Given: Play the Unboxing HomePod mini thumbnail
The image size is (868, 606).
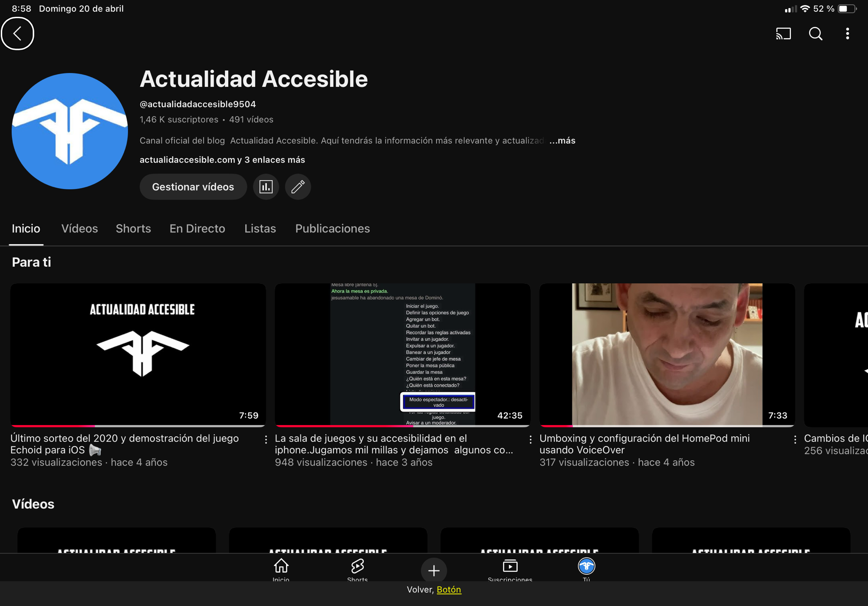Looking at the screenshot, I should (667, 354).
